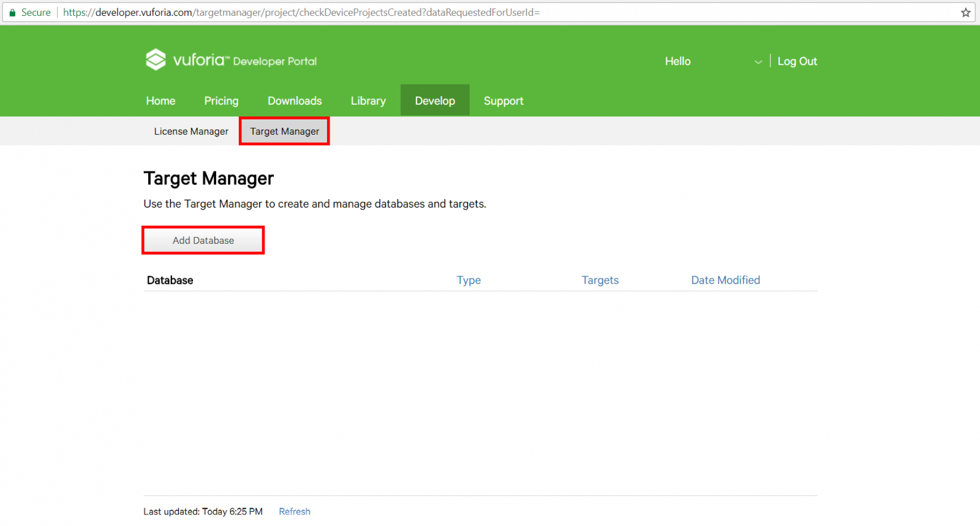The width and height of the screenshot is (980, 526).
Task: Click the 'Last updated: Today 6:25 PM' text
Action: tap(203, 511)
